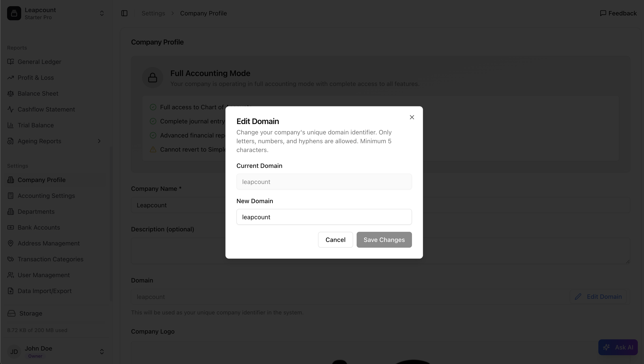The width and height of the screenshot is (644, 364).
Task: Close the Edit Domain dialog
Action: (x=412, y=117)
